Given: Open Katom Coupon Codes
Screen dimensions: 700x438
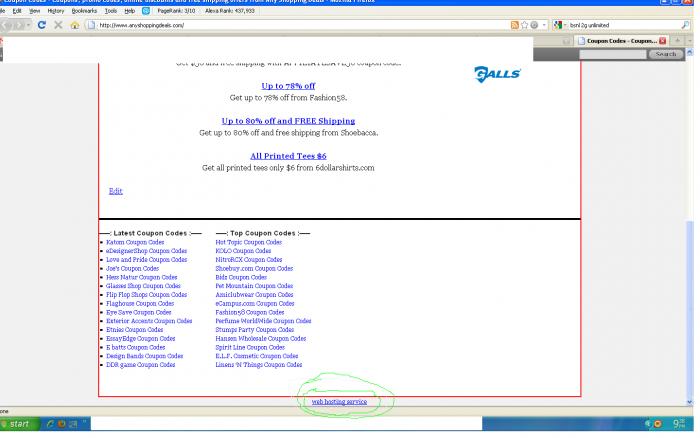Looking at the screenshot, I should point(135,242).
